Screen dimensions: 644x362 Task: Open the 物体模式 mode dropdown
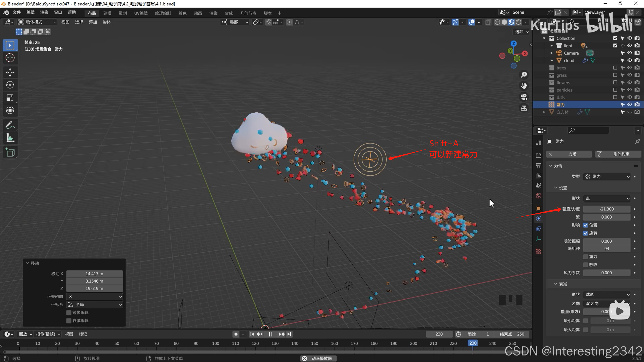37,22
